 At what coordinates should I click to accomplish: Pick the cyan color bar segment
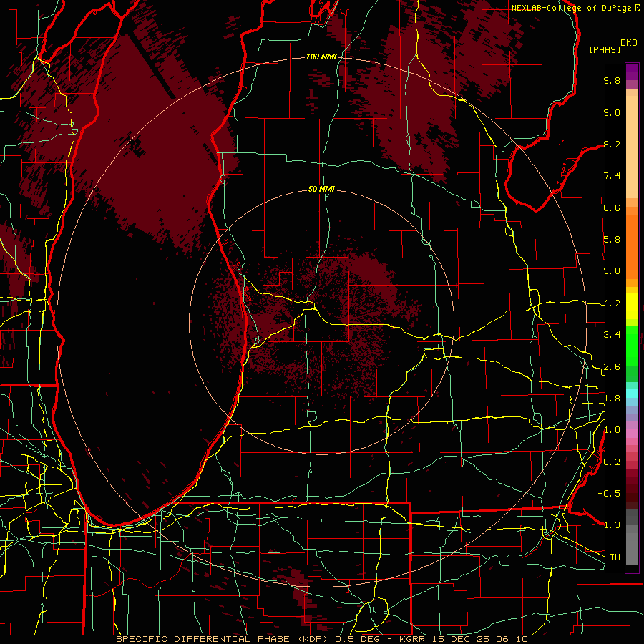632,394
